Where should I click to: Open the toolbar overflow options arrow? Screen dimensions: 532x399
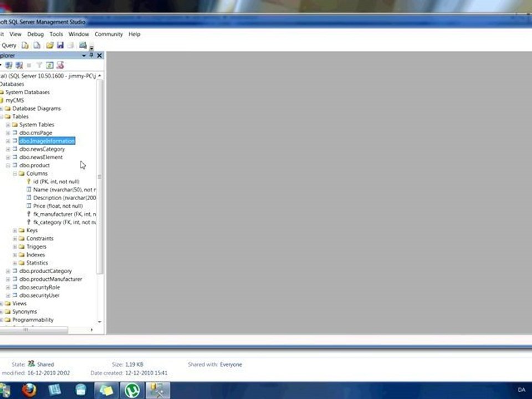(x=91, y=48)
